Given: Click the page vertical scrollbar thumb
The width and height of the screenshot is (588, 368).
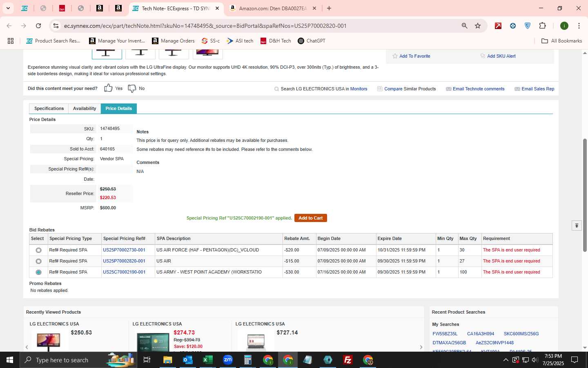Looking at the screenshot, I should 585,194.
